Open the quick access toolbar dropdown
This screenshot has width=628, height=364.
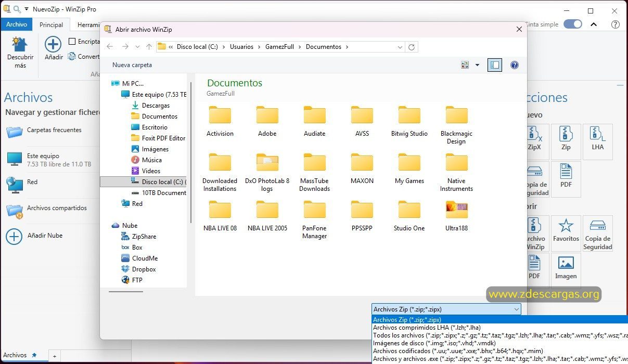pos(27,9)
